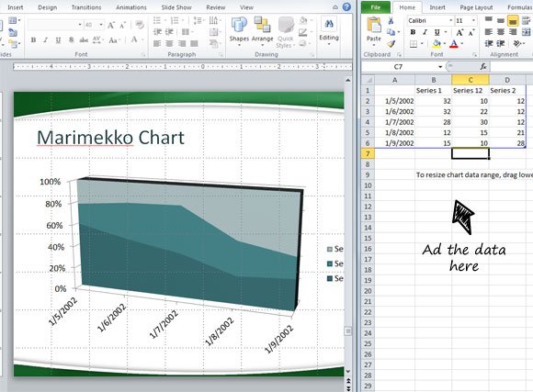This screenshot has width=533, height=392.
Task: Click the Wrap Text icon in Excel
Action: [527, 21]
